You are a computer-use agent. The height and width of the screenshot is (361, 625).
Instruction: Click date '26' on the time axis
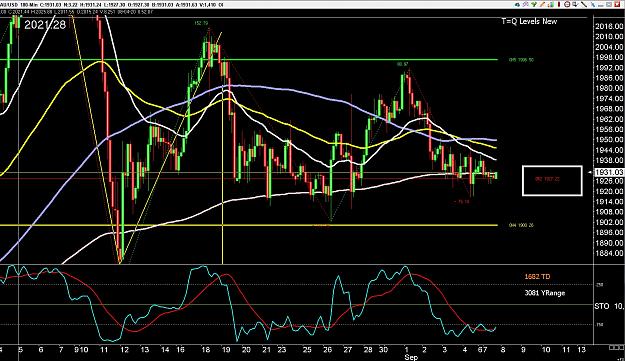coord(327,350)
